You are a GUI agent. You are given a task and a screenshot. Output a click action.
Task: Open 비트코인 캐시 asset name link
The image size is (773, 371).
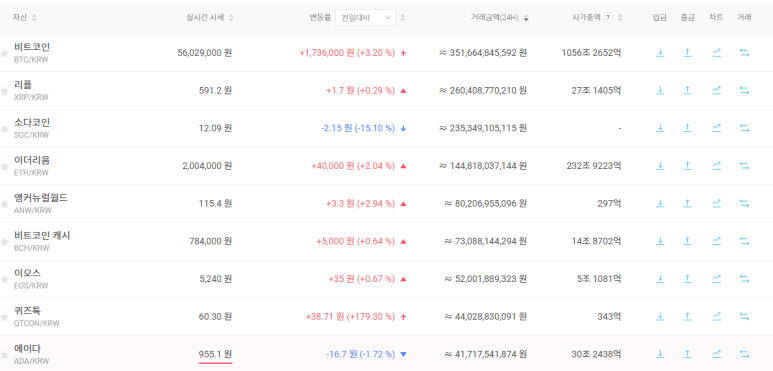(42, 236)
